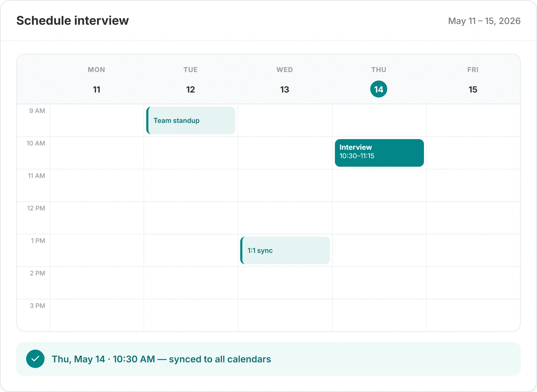Click the 10 AM time label

tap(36, 143)
